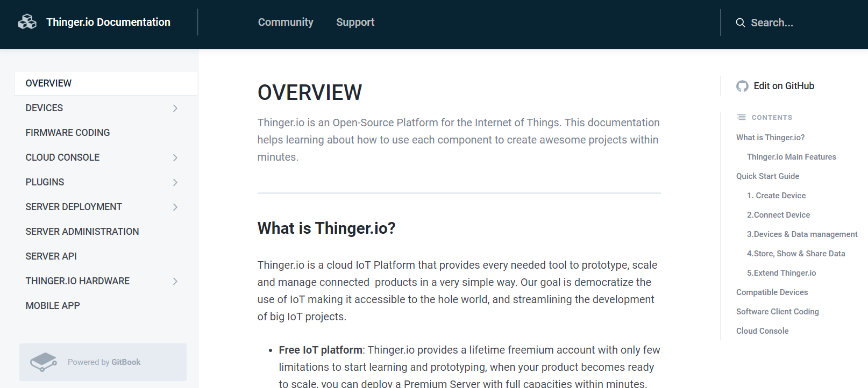
Task: Go to 3.Devices & Data management section
Action: click(x=802, y=234)
